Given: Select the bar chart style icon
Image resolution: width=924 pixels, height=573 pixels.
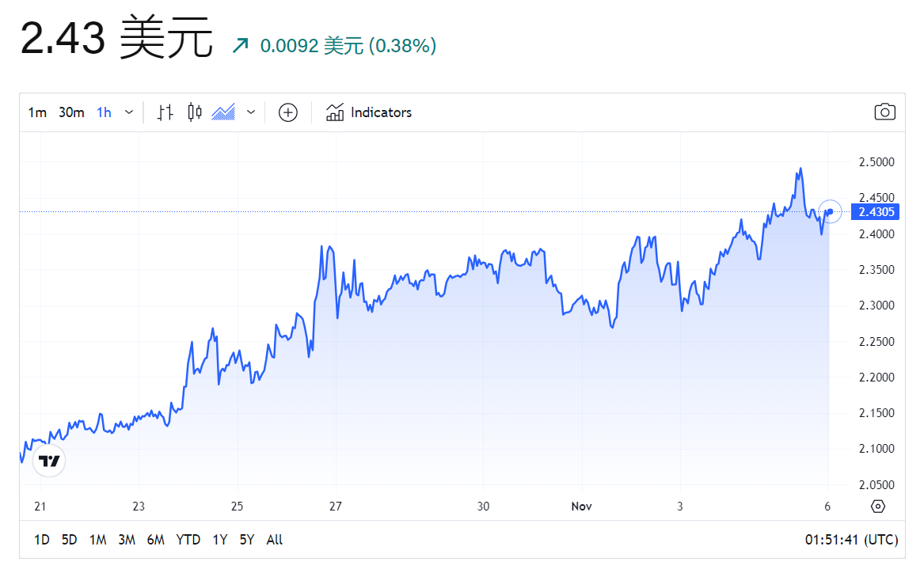Looking at the screenshot, I should click(165, 112).
